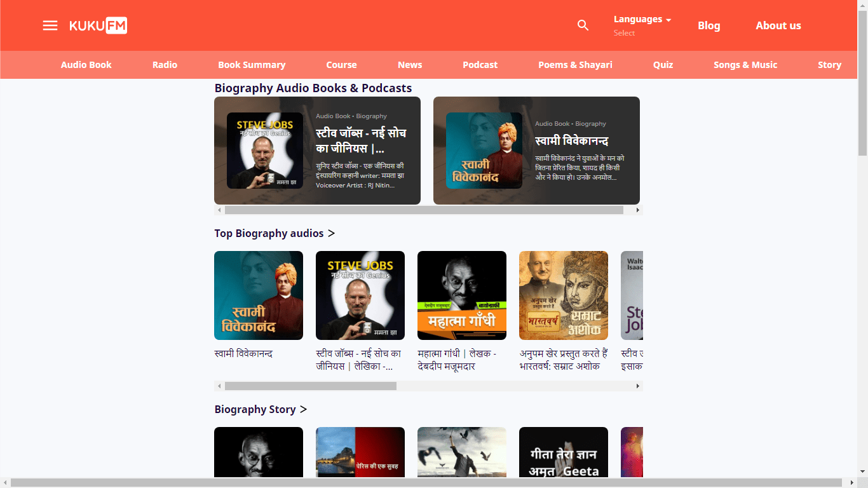Click title text स्वामी विवेकानन्द under cover

[243, 353]
